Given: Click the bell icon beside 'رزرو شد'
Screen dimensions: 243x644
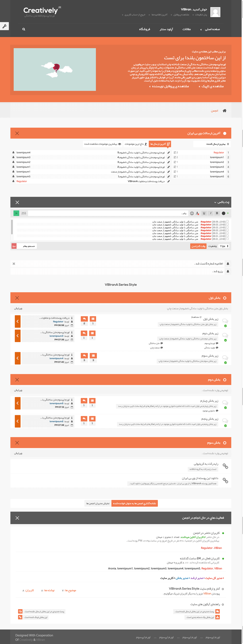Looking at the screenshot, I should (228, 271).
